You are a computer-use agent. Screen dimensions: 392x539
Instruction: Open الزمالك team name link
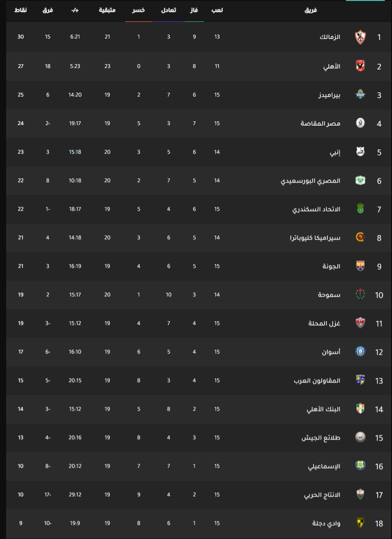[x=330, y=37]
